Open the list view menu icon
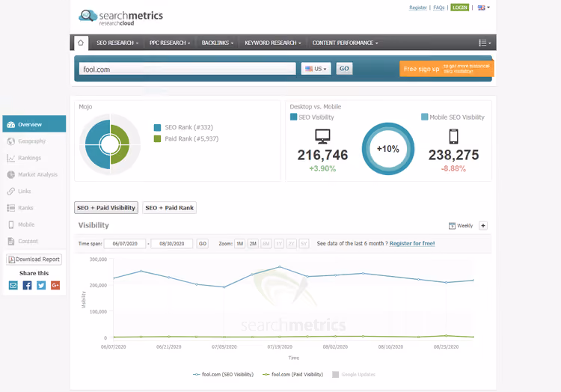 pyautogui.click(x=485, y=43)
